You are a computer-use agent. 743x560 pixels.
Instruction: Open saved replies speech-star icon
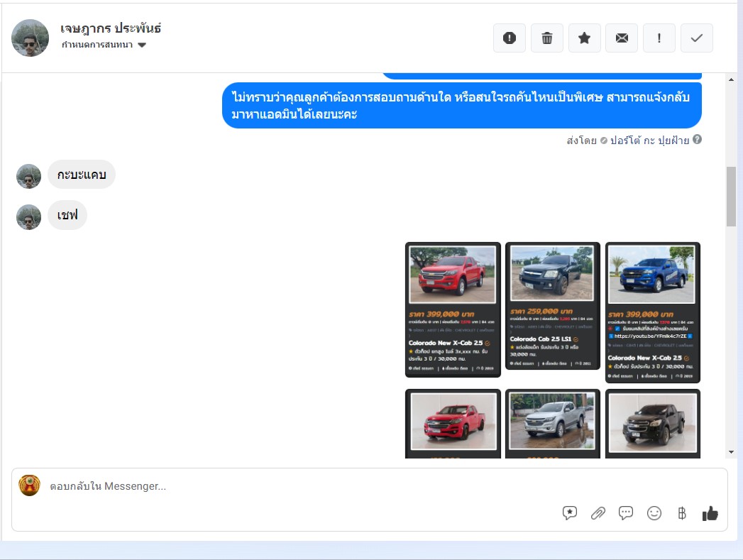(570, 513)
